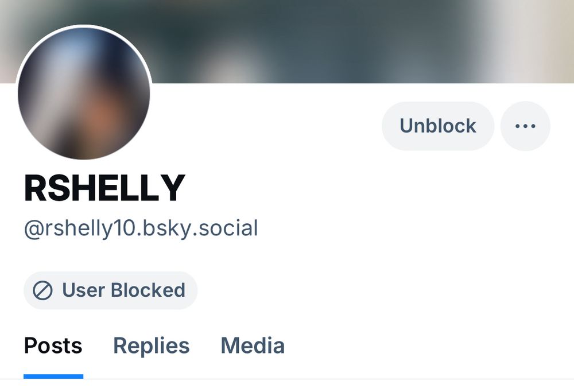Image resolution: width=574 pixels, height=392 pixels.
Task: Select the "User Blocked" label text
Action: coord(124,290)
